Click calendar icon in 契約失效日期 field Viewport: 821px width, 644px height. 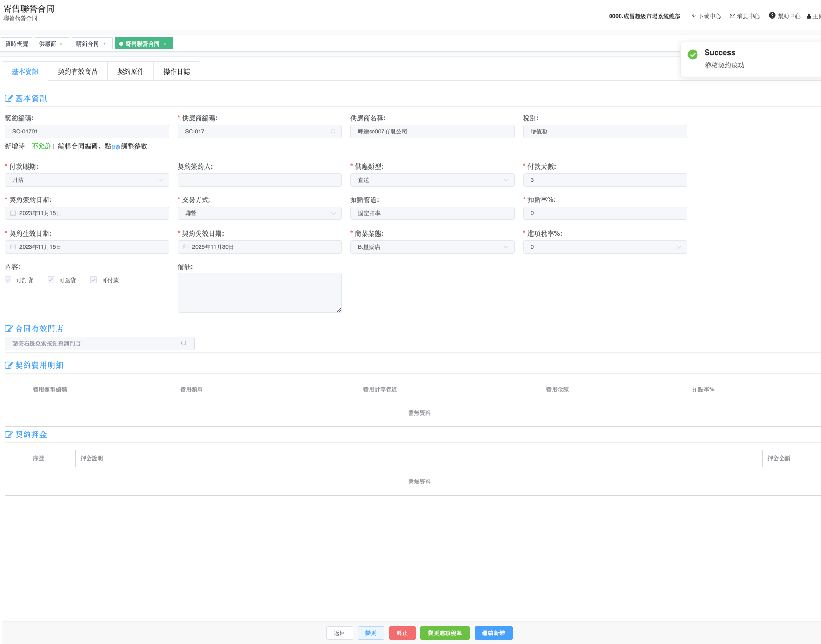pyautogui.click(x=186, y=247)
